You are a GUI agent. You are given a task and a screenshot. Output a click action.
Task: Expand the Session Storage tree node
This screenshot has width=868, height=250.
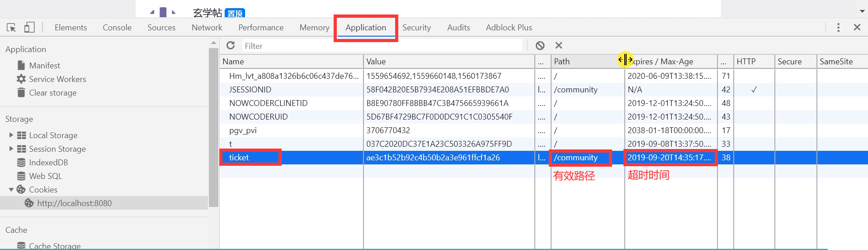point(11,149)
